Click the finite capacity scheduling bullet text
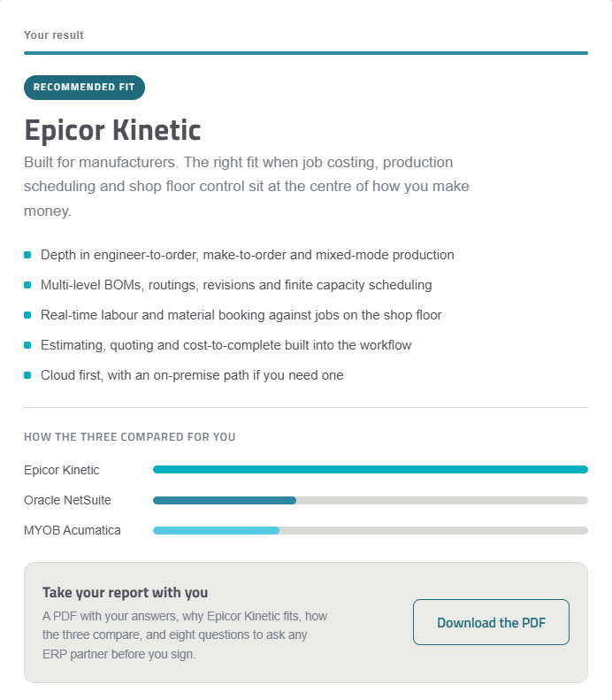Screen dimensions: 612x700 [236, 285]
